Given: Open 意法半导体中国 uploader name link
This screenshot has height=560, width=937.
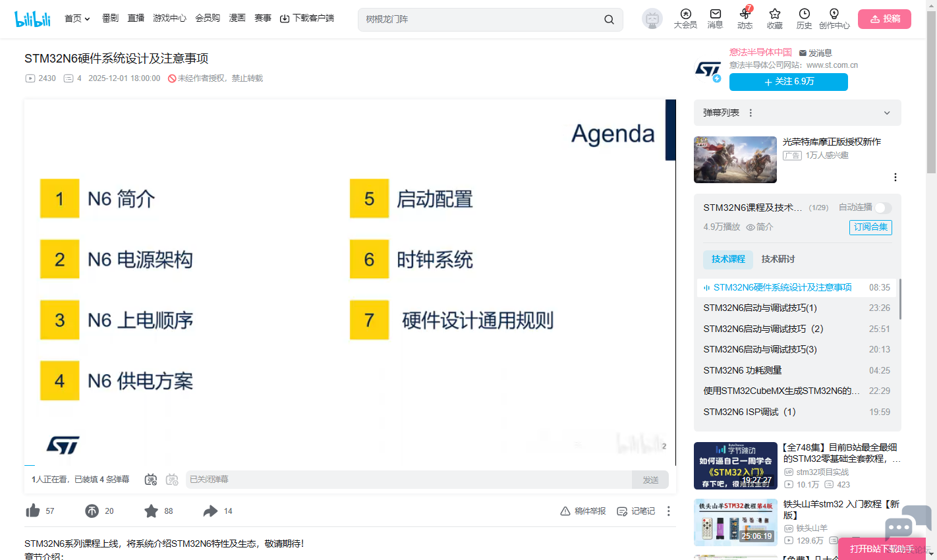Looking at the screenshot, I should (x=760, y=52).
